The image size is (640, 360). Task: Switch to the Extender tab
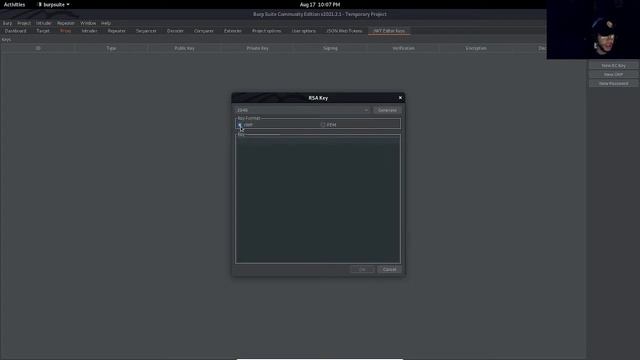coord(233,31)
